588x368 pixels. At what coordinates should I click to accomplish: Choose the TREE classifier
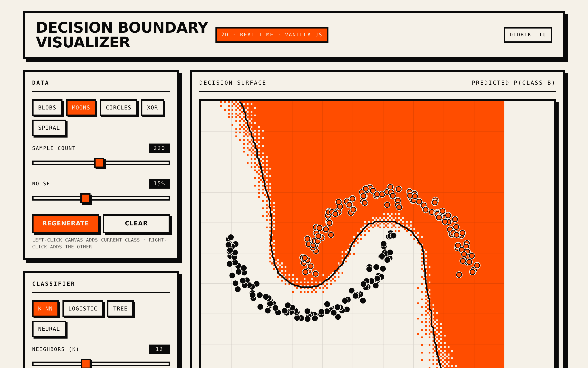click(120, 309)
